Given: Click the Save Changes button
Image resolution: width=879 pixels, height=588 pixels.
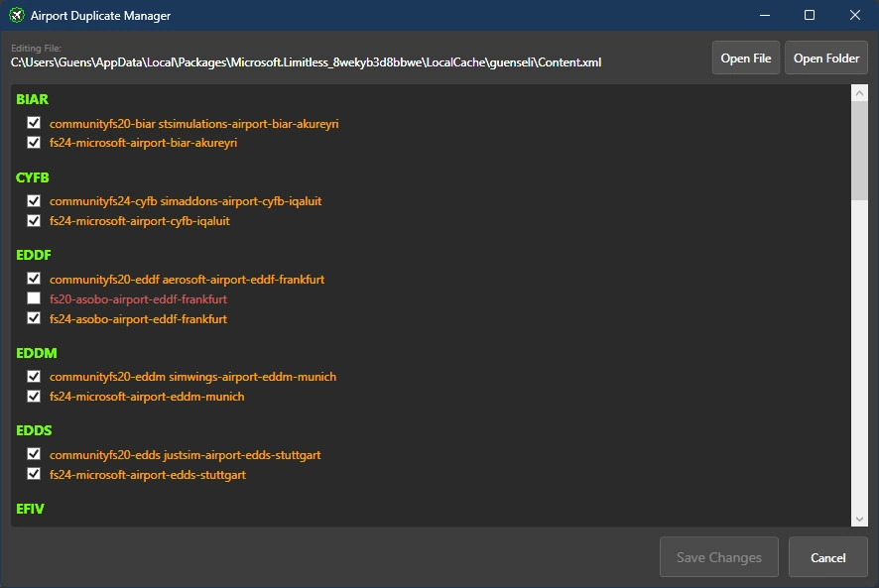Looking at the screenshot, I should pyautogui.click(x=719, y=557).
